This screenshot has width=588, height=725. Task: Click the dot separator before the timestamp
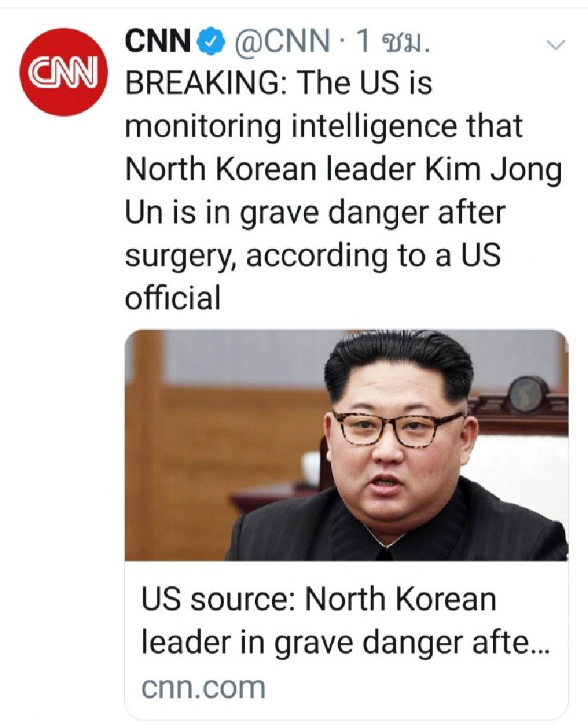(342, 44)
